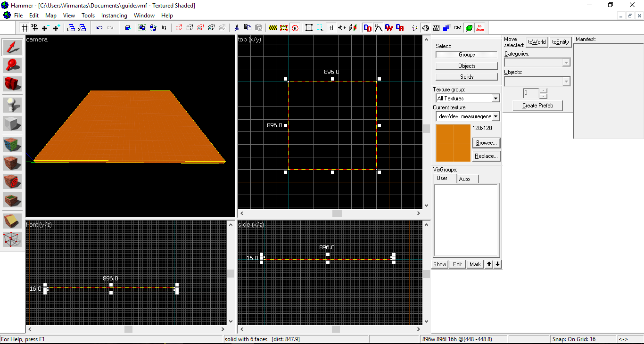Activate the Magnify tool

[x=12, y=66]
